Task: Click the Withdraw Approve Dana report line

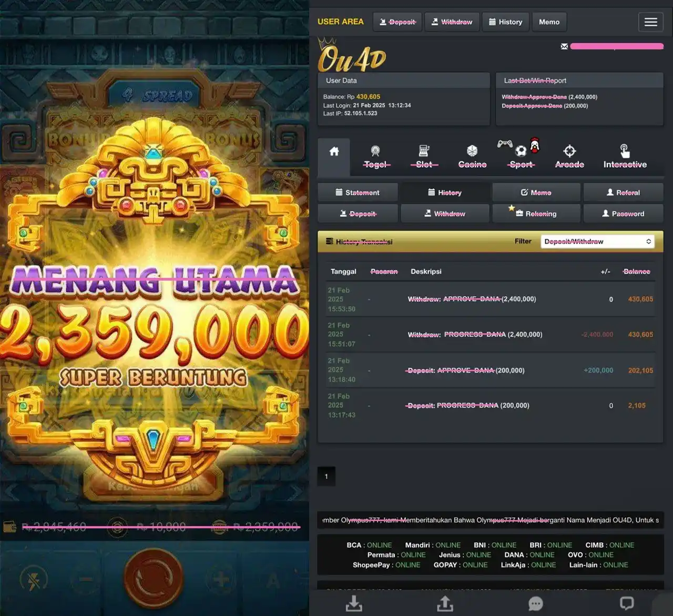Action: 549,97
